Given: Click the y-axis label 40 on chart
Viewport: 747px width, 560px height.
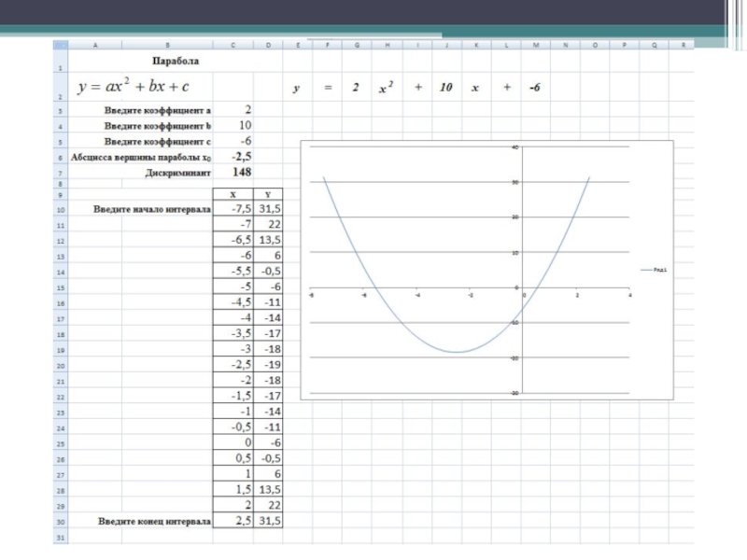Looking at the screenshot, I should (x=515, y=147).
